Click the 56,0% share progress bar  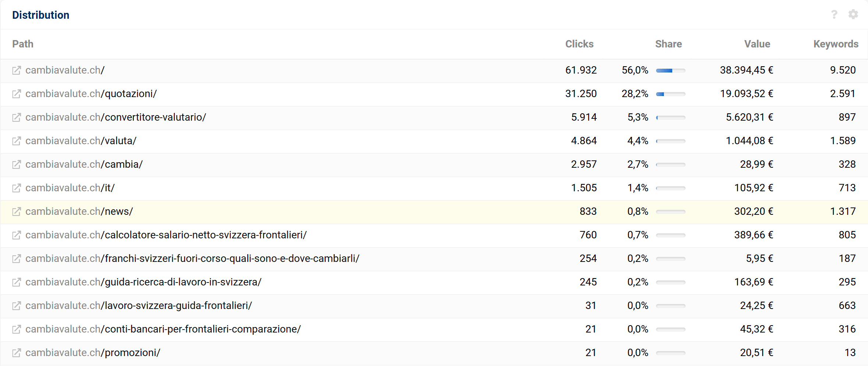pos(670,71)
